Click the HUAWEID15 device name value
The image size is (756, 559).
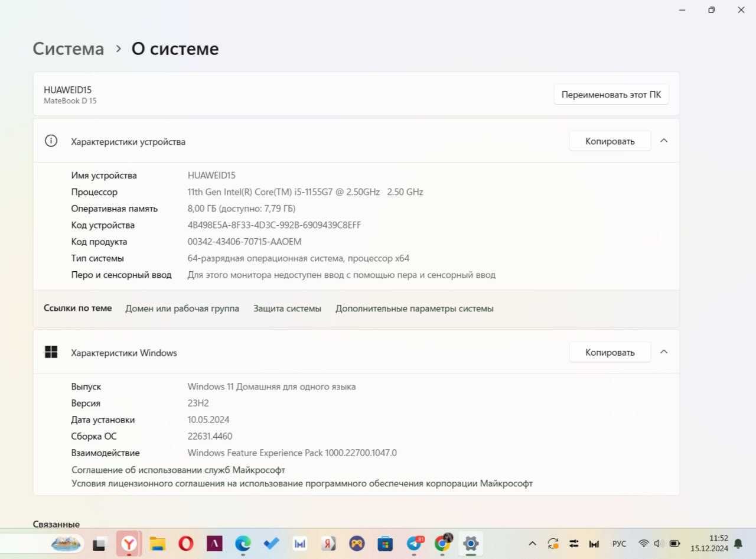[211, 175]
